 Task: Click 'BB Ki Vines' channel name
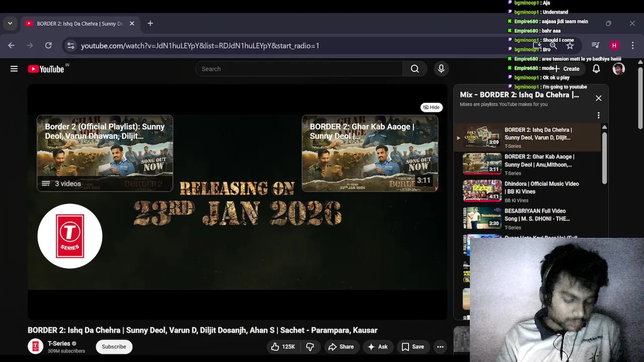point(516,201)
